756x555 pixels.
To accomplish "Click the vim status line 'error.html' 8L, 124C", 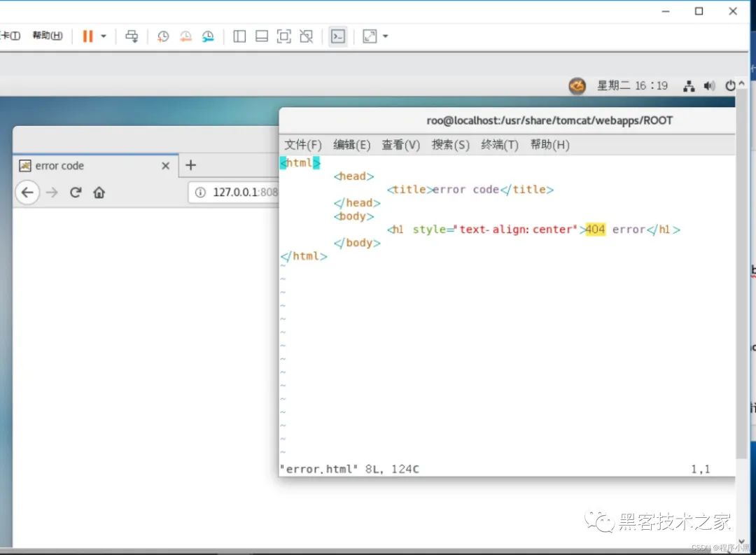I will point(349,469).
